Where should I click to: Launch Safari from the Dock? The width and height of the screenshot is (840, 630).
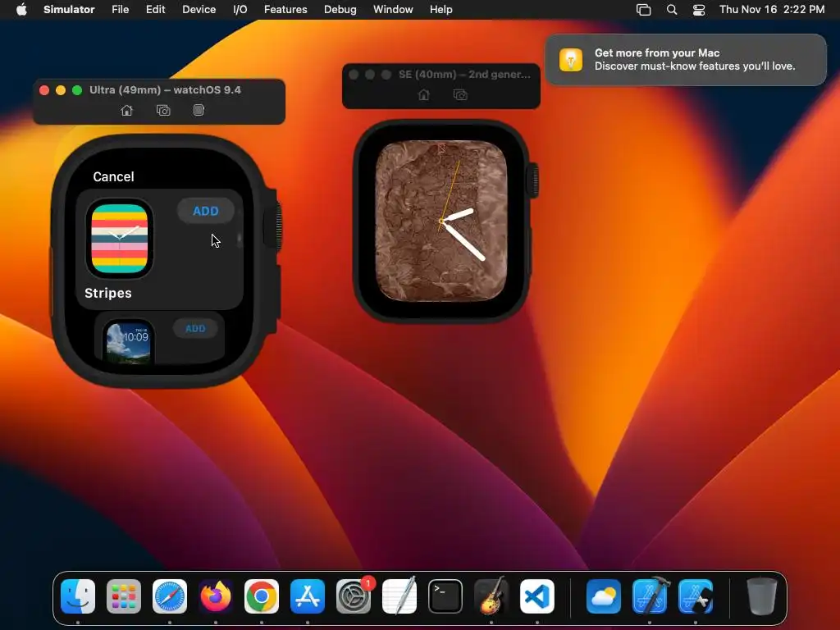click(170, 596)
